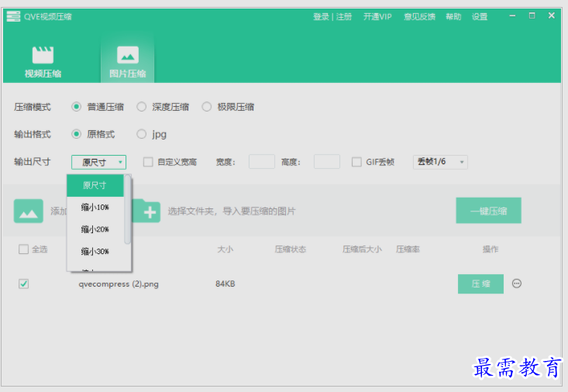
Task: Click the QVE app logo icon
Action: [x=13, y=16]
